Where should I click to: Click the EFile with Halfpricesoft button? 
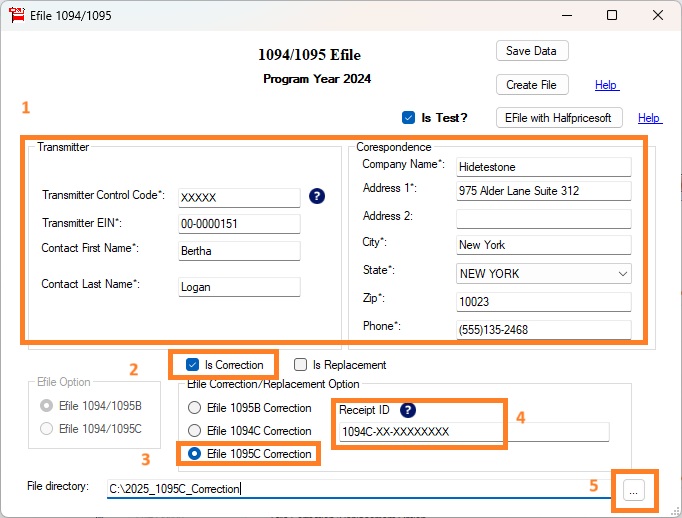tap(559, 117)
